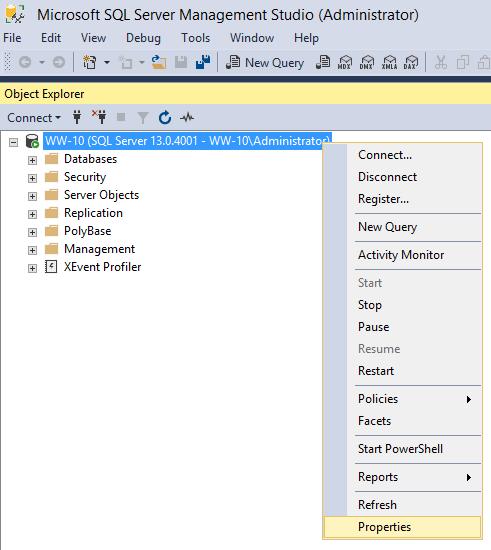Click the Cut toolbar icon

[x=440, y=62]
